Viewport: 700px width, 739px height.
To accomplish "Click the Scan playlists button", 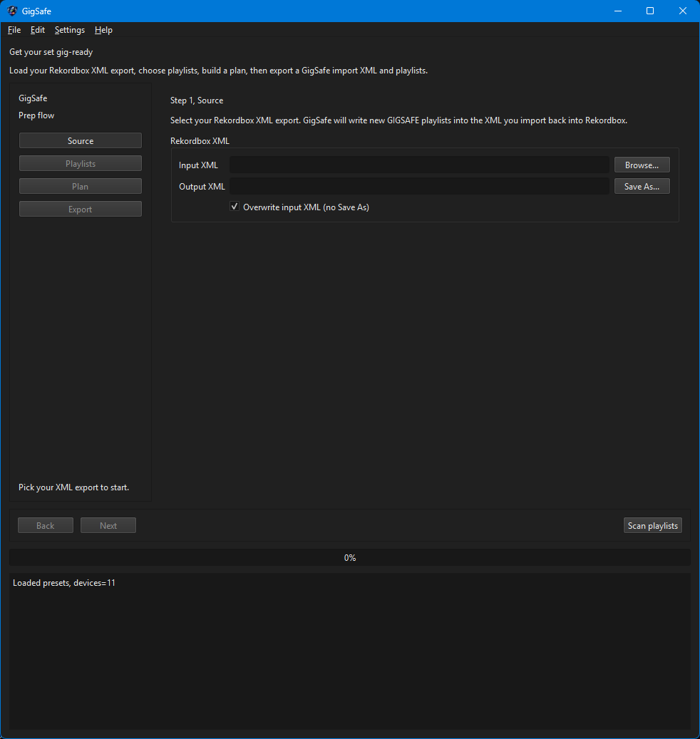I will point(652,526).
